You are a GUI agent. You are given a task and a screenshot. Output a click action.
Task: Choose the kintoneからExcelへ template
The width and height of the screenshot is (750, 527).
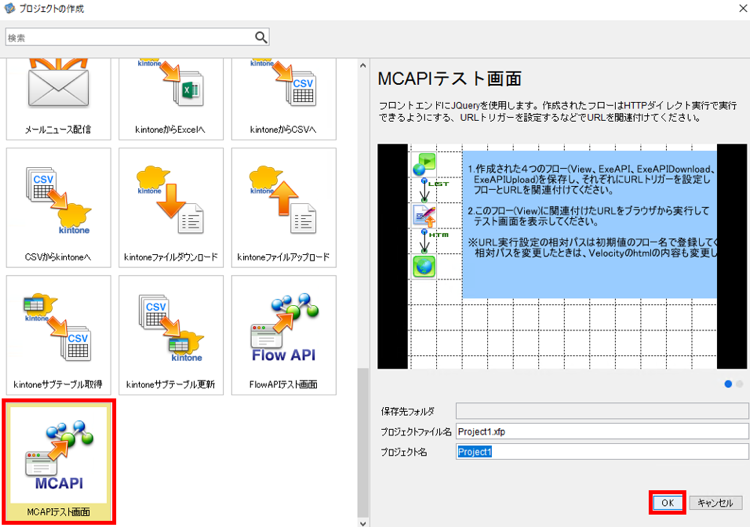click(x=171, y=98)
